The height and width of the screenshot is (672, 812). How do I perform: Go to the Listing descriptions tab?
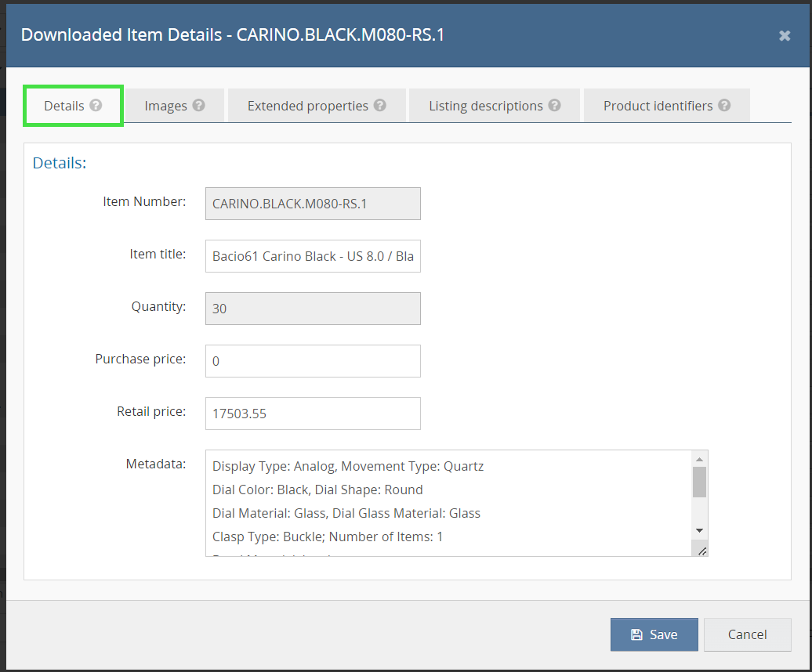coord(485,106)
